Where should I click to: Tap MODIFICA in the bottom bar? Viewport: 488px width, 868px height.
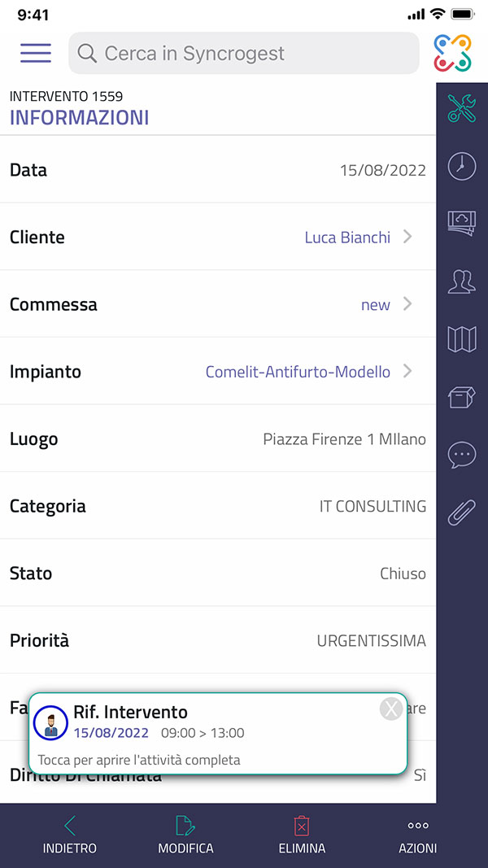(x=185, y=835)
